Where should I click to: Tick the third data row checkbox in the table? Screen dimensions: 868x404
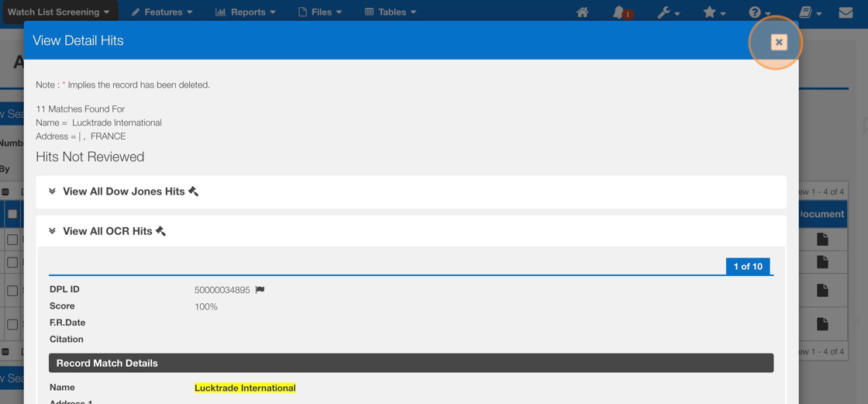tap(12, 290)
